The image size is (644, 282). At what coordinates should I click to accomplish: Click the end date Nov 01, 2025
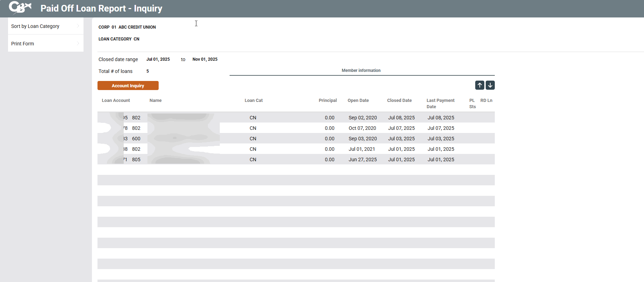point(205,59)
